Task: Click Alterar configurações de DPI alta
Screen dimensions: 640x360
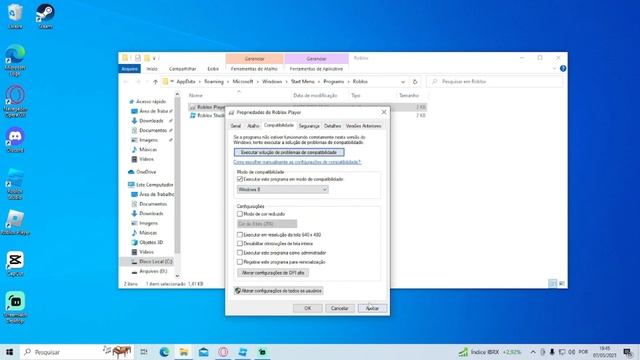Action: pos(273,273)
